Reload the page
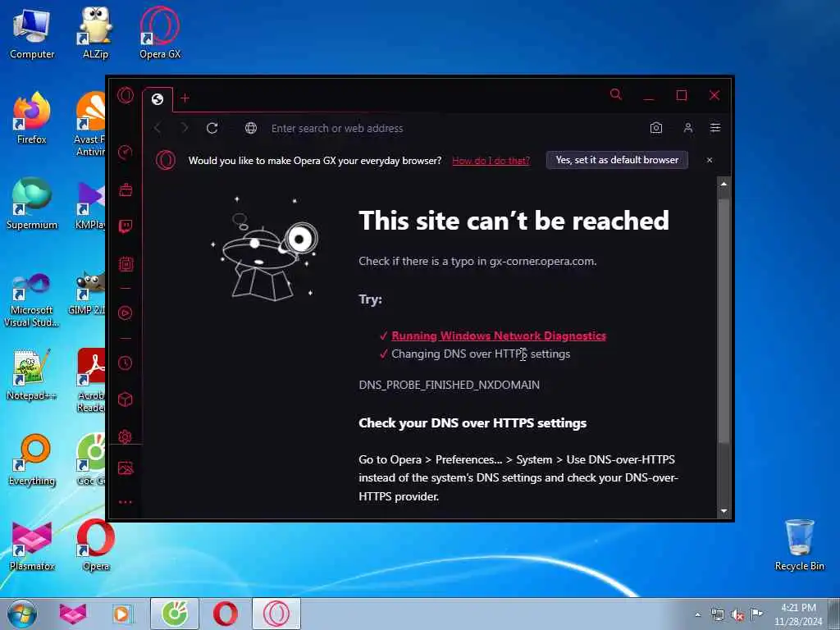840x630 pixels. point(212,128)
